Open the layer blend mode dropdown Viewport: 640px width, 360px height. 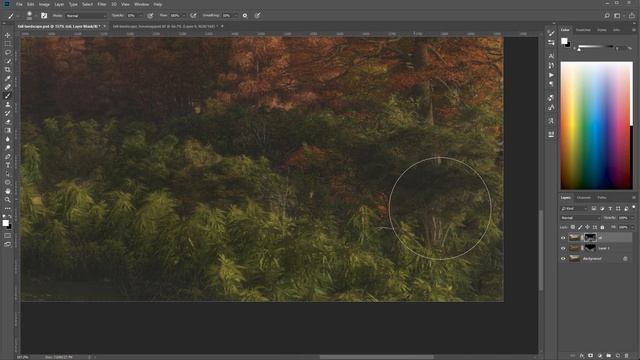click(x=580, y=218)
